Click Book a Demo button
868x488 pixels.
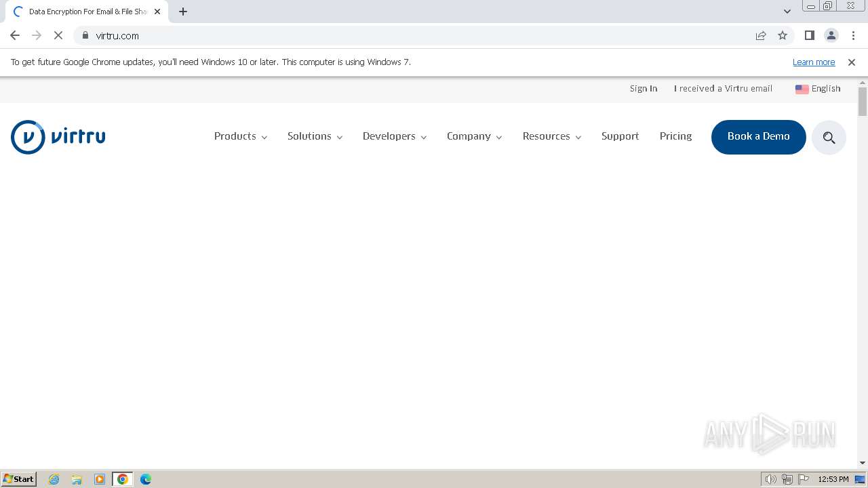pyautogui.click(x=758, y=137)
